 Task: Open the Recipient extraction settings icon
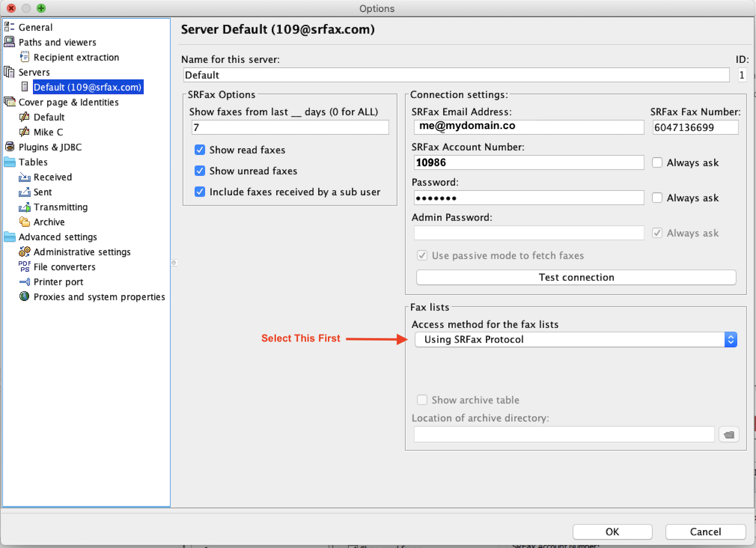(25, 57)
